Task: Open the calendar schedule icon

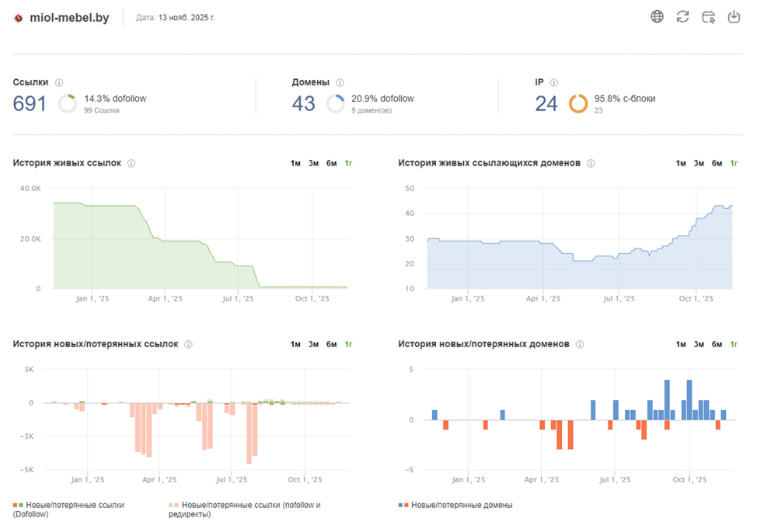Action: click(708, 17)
